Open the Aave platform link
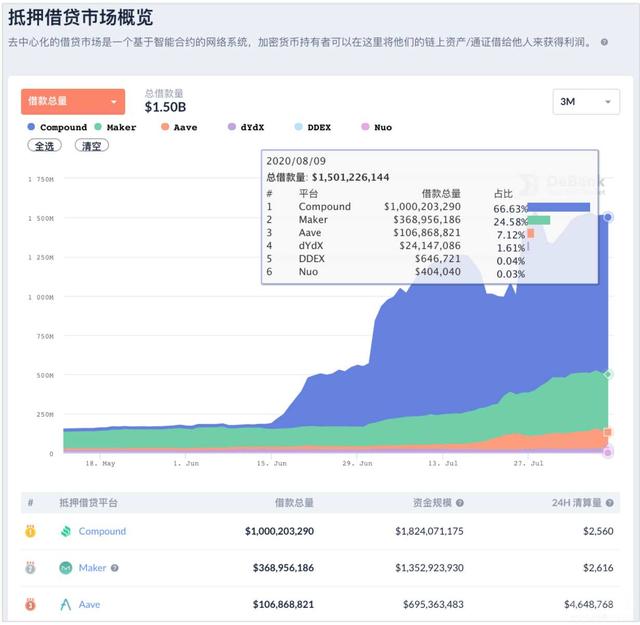Image resolution: width=640 pixels, height=625 pixels. point(89,605)
